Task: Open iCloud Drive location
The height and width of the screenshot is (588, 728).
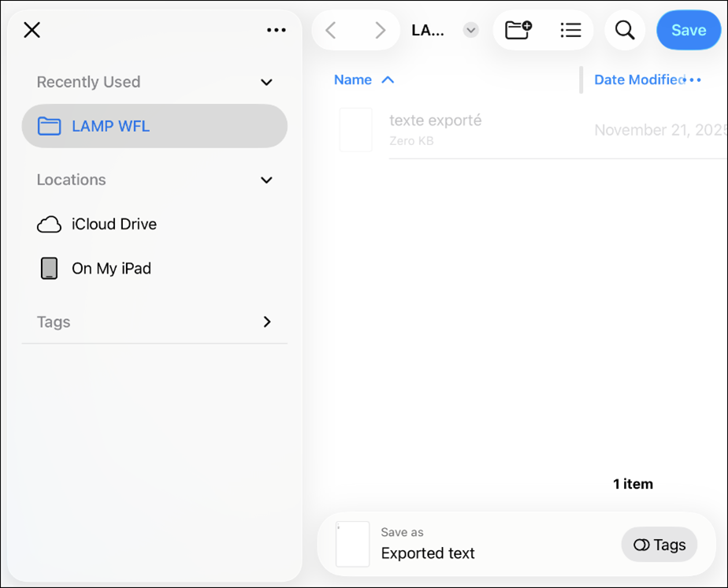Action: tap(114, 224)
